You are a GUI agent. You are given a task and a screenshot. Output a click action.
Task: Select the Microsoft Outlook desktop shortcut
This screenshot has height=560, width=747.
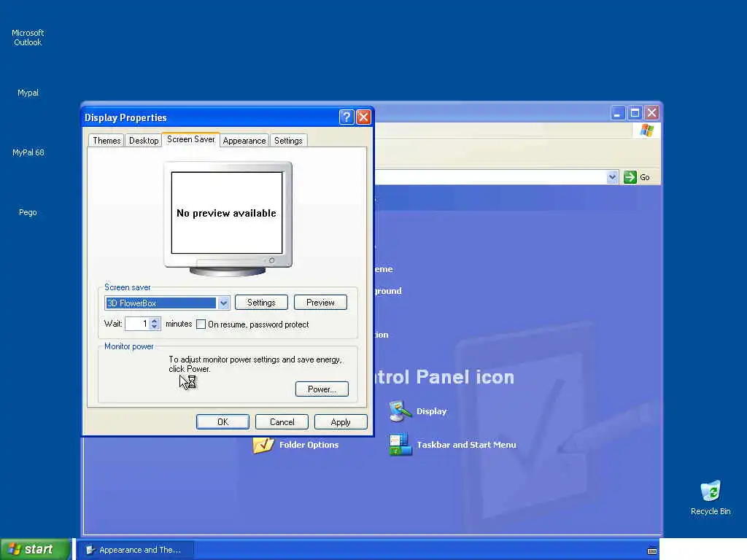28,38
